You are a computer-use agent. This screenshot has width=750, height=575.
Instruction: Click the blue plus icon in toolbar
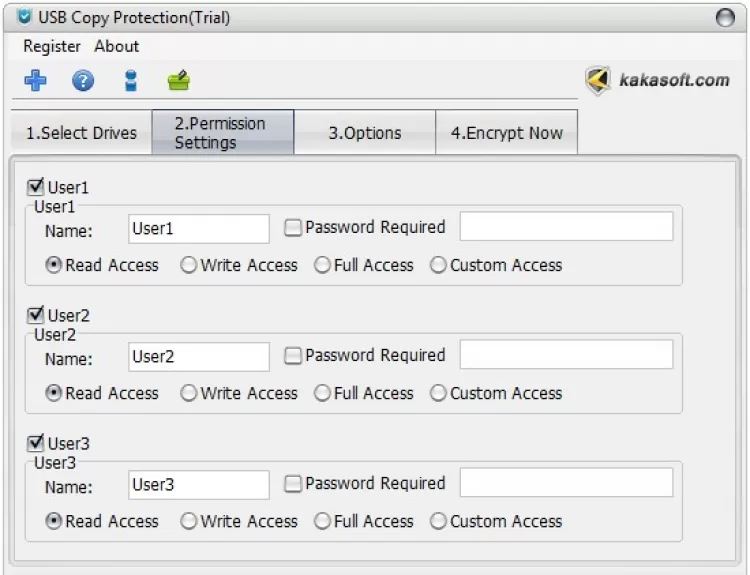tap(35, 81)
